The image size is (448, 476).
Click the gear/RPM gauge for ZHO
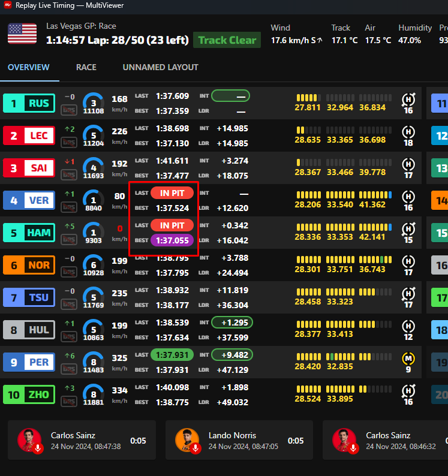tap(94, 394)
